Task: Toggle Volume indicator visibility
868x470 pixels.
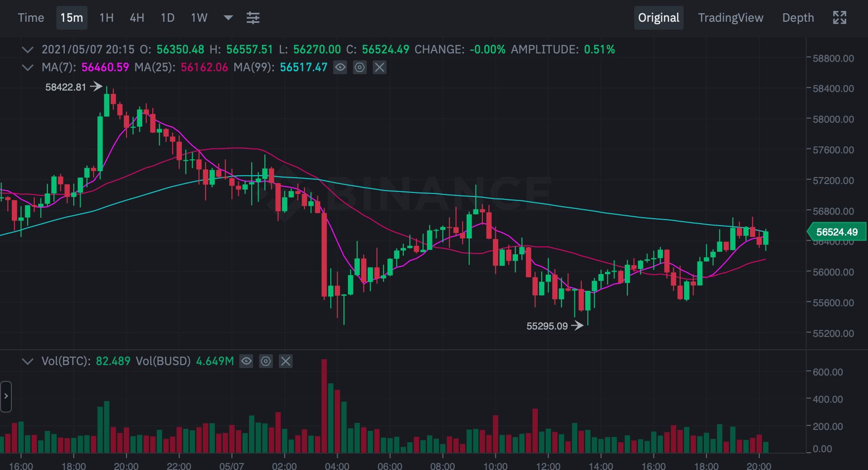Action: point(246,361)
